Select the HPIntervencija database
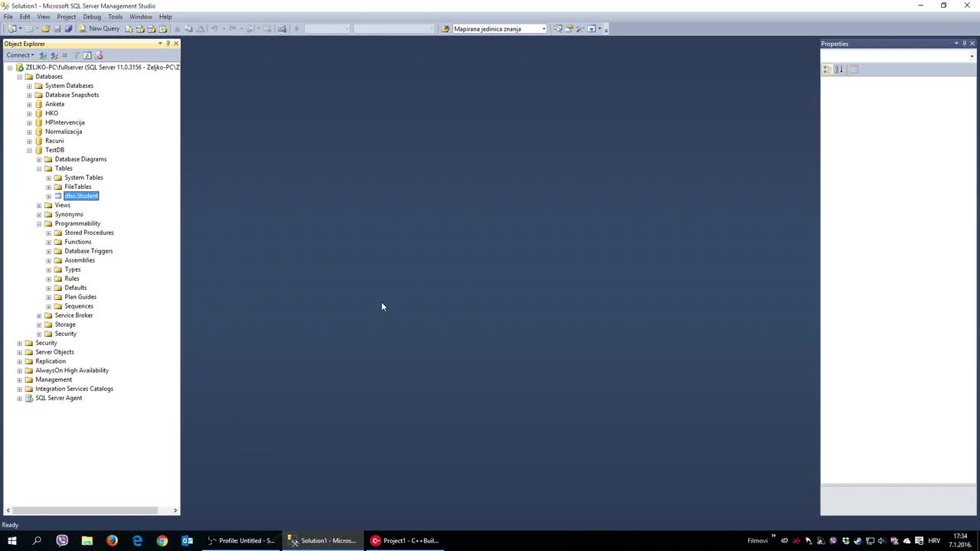Image resolution: width=980 pixels, height=551 pixels. click(64, 122)
